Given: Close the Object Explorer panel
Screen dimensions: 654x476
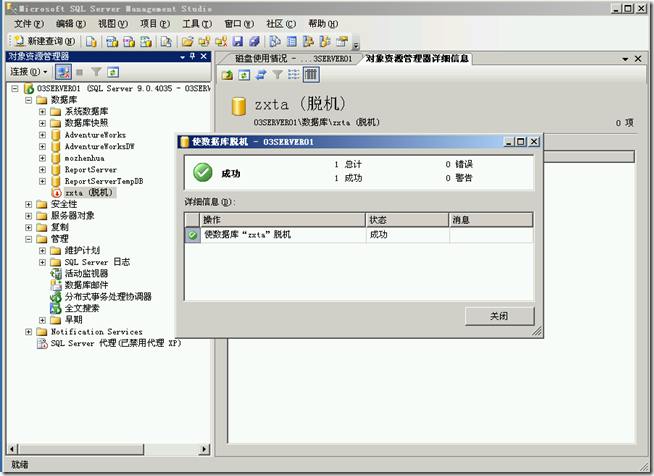Looking at the screenshot, I should [x=204, y=56].
